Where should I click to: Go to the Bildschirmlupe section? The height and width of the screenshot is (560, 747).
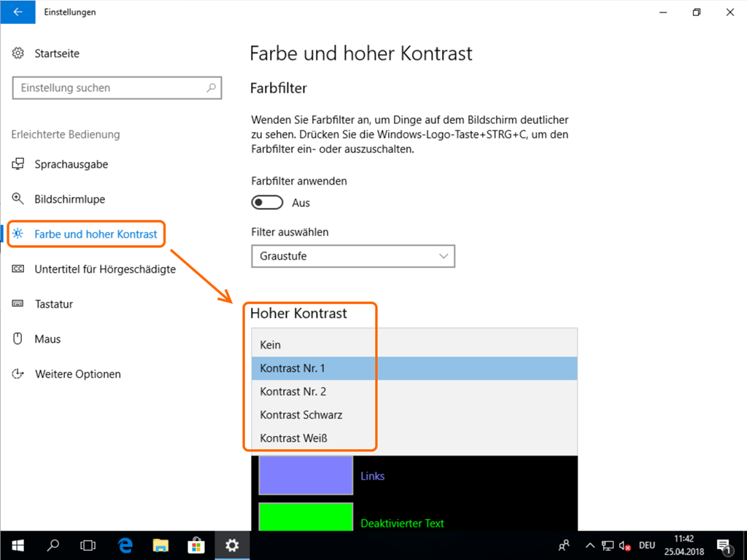[69, 199]
